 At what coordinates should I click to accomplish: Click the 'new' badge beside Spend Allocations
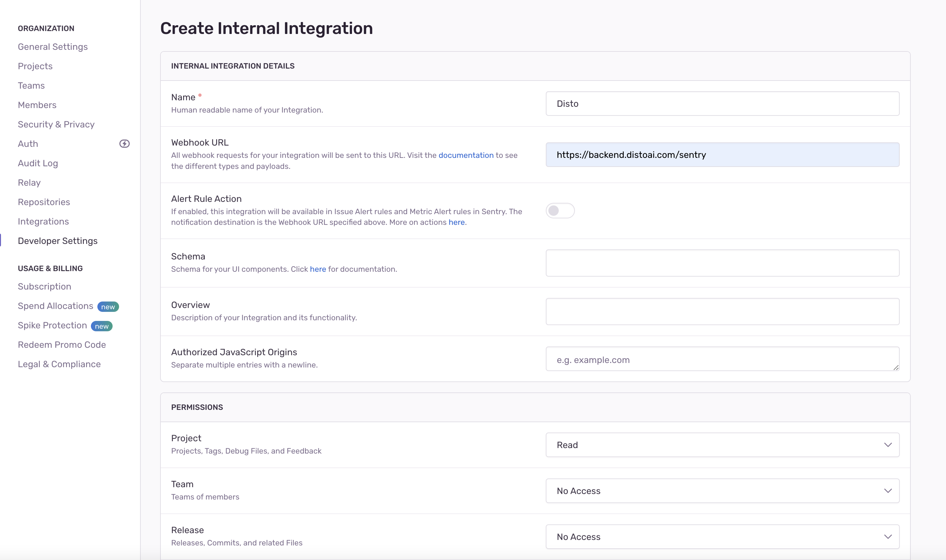point(108,307)
